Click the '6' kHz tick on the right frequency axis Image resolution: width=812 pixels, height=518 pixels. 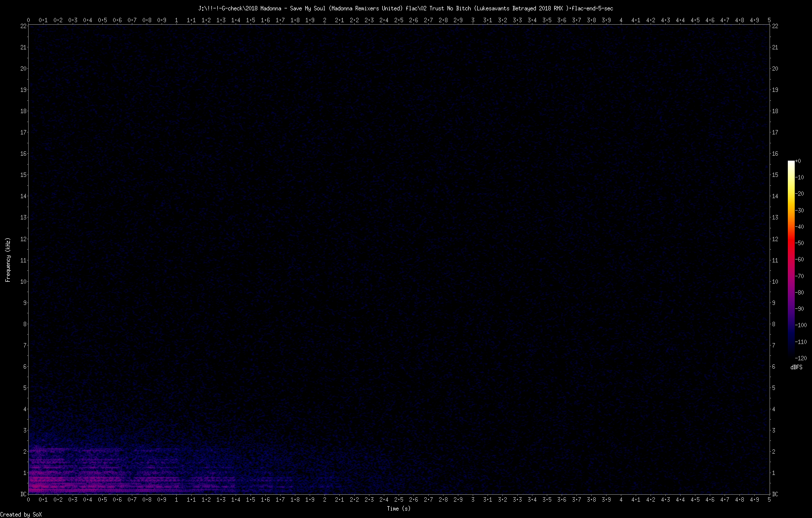pos(774,367)
